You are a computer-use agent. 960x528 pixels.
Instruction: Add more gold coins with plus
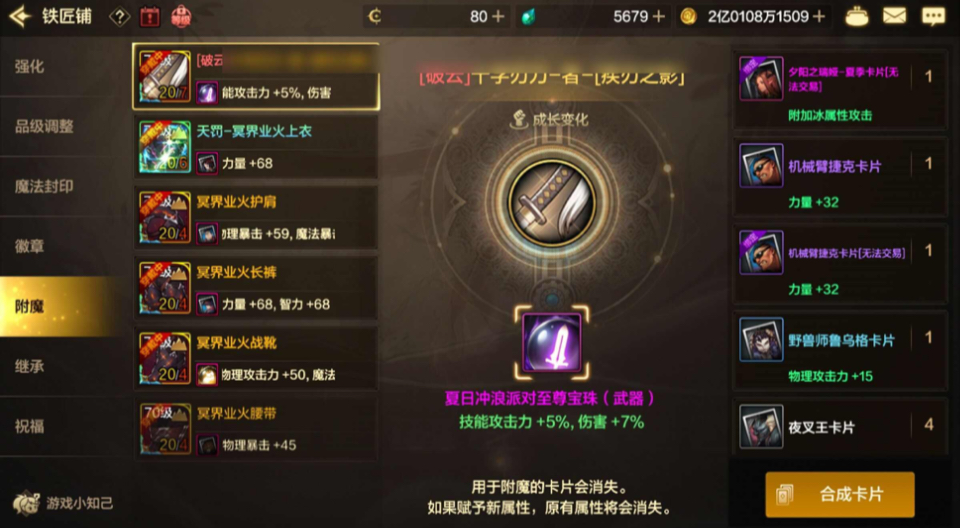tap(819, 17)
